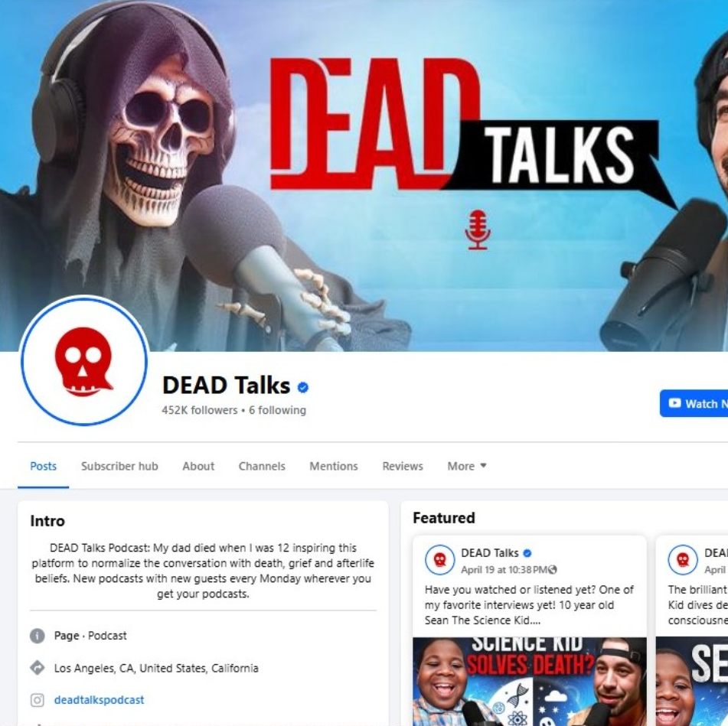The image size is (728, 726).
Task: Click the 452K followers link
Action: coord(200,410)
